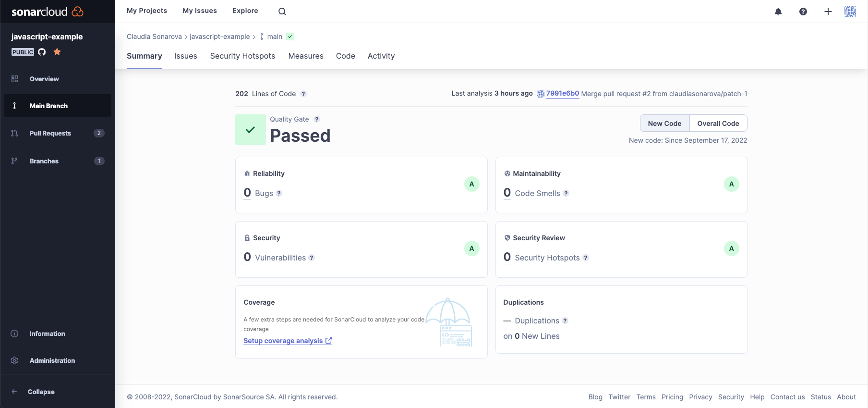Click the Security Review A rating badge
The height and width of the screenshot is (408, 868).
pyautogui.click(x=732, y=248)
